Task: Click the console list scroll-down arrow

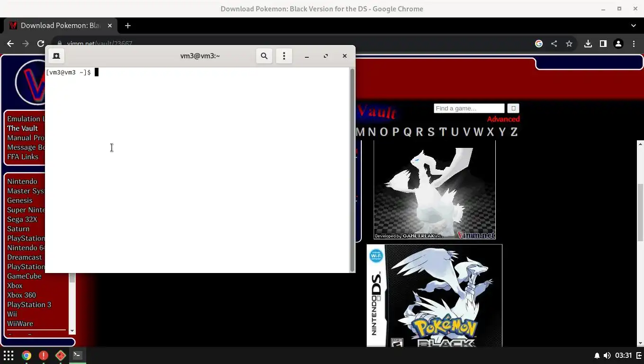Action: pyautogui.click(x=72, y=331)
